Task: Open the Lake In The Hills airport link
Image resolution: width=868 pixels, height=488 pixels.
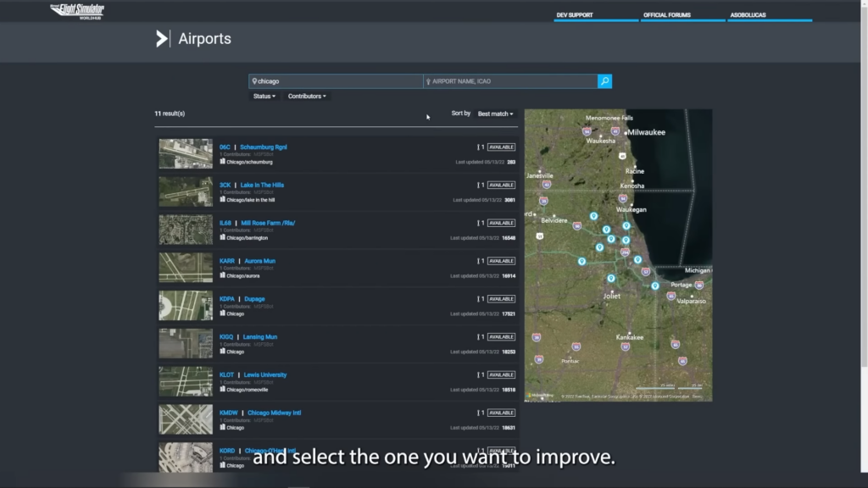Action: point(262,185)
